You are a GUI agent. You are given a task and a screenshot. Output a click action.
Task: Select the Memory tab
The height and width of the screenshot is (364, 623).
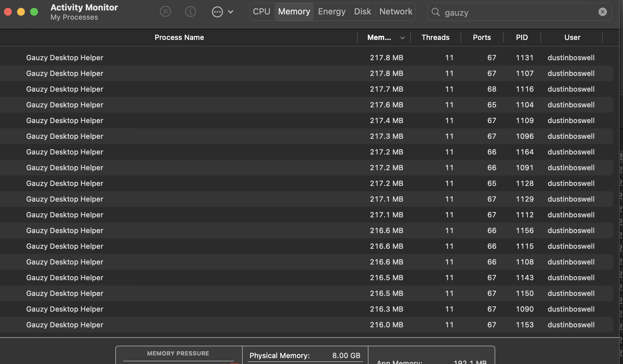(294, 11)
